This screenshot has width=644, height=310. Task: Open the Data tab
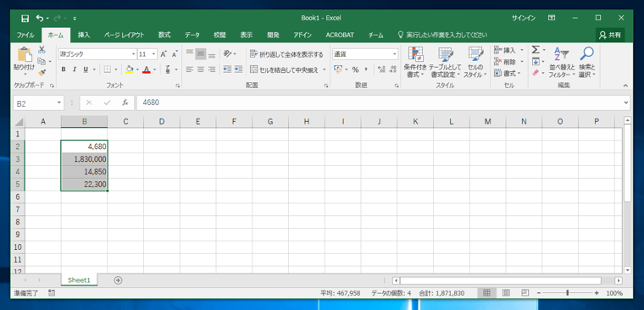tap(192, 36)
